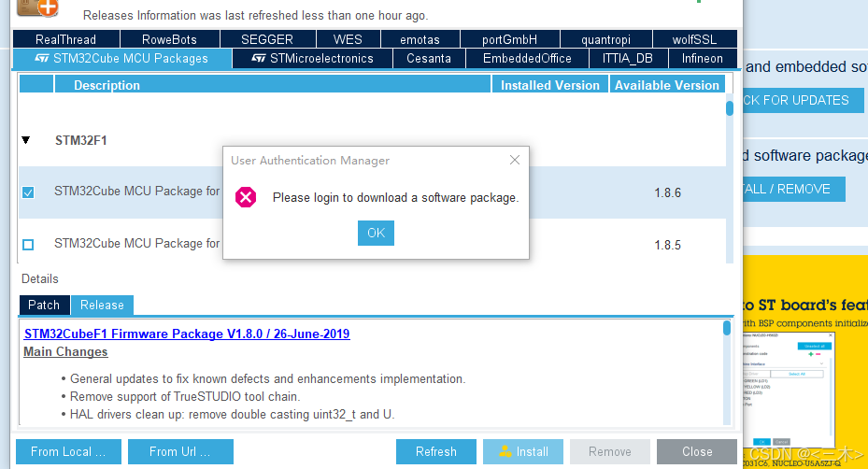Screen dimensions: 868x469
Task: Open the RoweBots tab
Action: point(169,39)
